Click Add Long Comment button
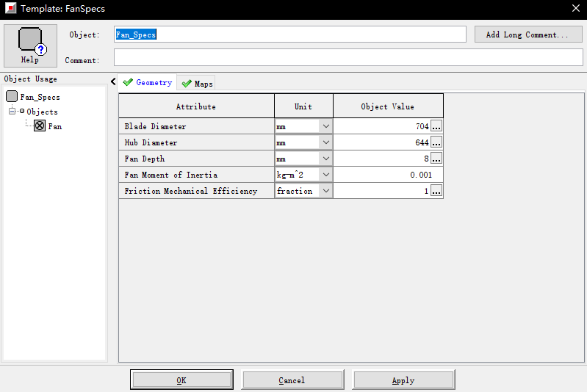 point(528,35)
